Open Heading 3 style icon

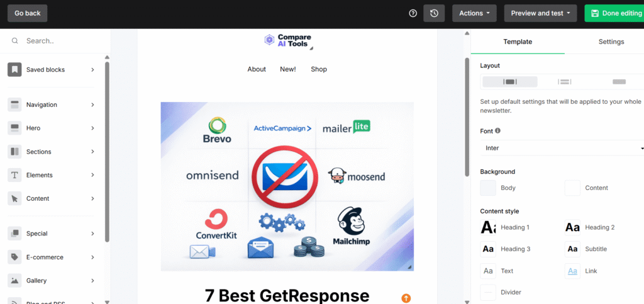point(488,249)
